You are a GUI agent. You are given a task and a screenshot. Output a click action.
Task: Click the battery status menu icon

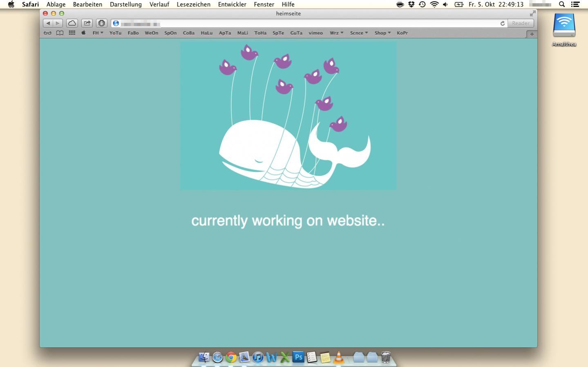pyautogui.click(x=459, y=4)
